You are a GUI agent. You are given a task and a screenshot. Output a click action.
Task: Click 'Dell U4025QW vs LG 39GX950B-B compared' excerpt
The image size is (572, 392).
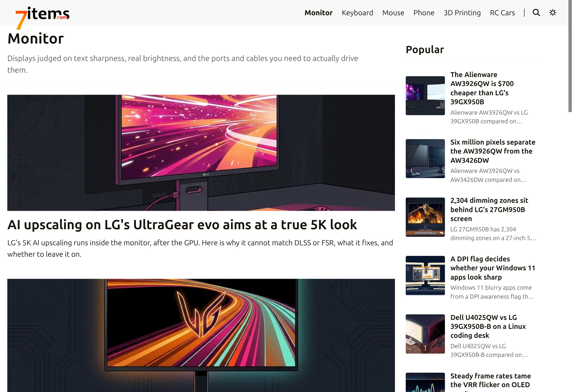pos(489,350)
